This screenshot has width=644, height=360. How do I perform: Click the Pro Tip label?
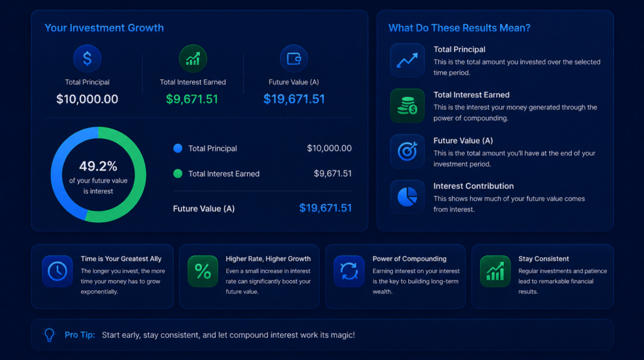pos(80,335)
